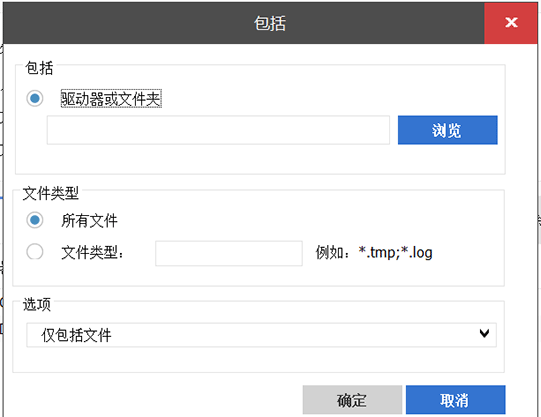The width and height of the screenshot is (541, 417).
Task: Click the 所有文件 label text
Action: click(89, 221)
